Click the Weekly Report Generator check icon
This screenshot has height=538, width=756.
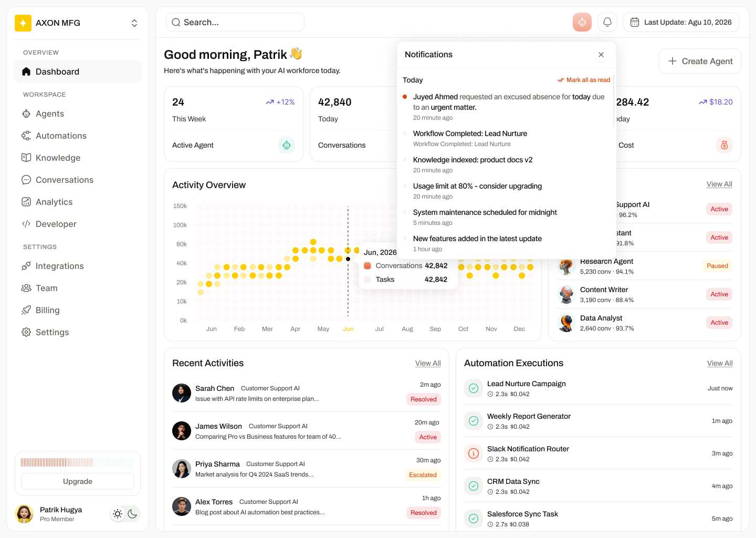[x=474, y=421]
